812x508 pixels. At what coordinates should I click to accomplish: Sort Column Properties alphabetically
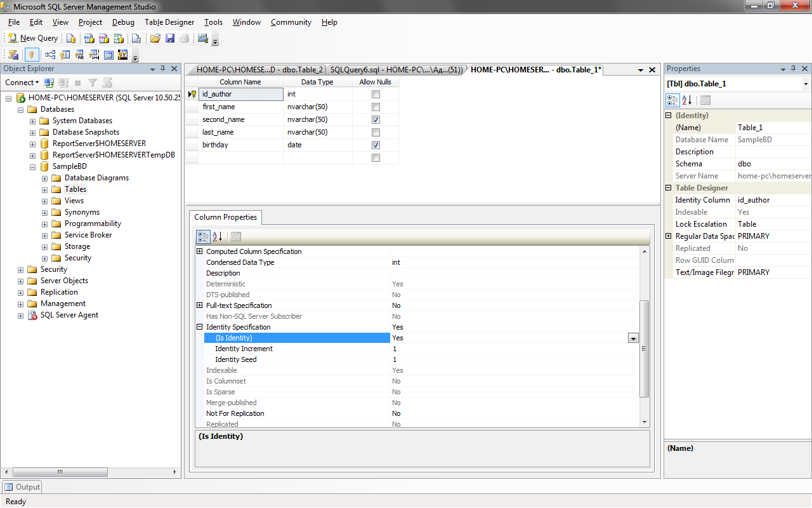[x=218, y=237]
